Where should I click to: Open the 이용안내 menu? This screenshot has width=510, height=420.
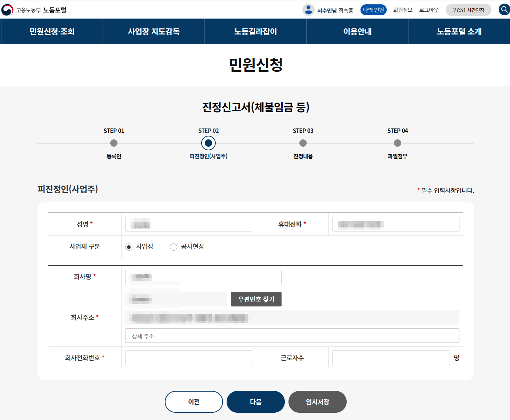tap(358, 32)
